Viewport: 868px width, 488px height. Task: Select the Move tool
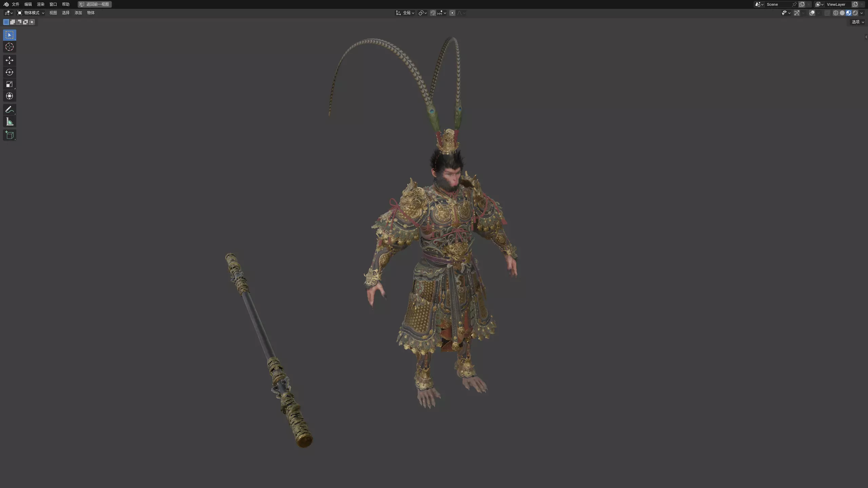pos(9,60)
